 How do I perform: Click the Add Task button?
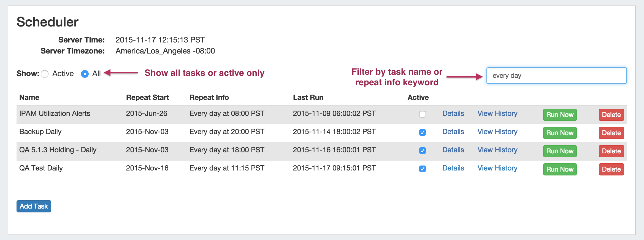[x=34, y=206]
